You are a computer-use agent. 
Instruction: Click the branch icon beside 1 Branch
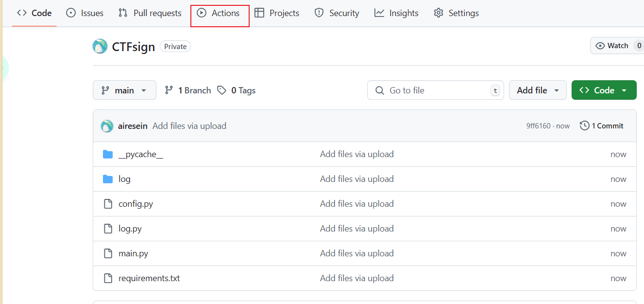[x=169, y=90]
